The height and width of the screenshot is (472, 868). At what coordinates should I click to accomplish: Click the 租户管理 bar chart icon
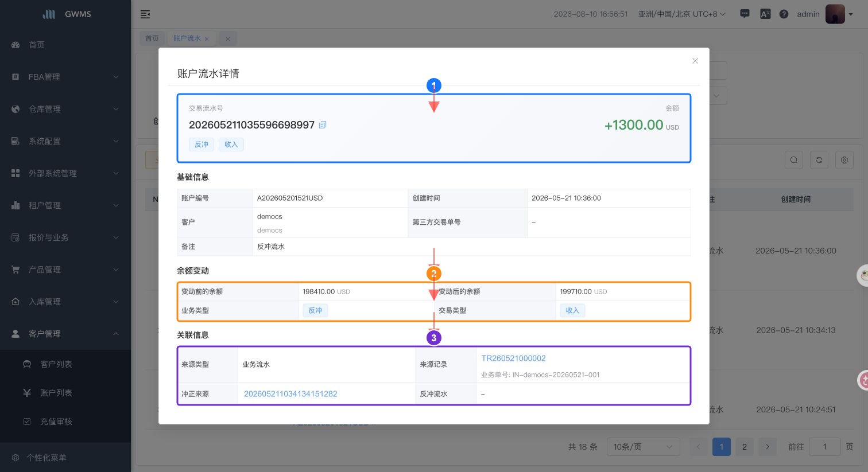pyautogui.click(x=15, y=205)
